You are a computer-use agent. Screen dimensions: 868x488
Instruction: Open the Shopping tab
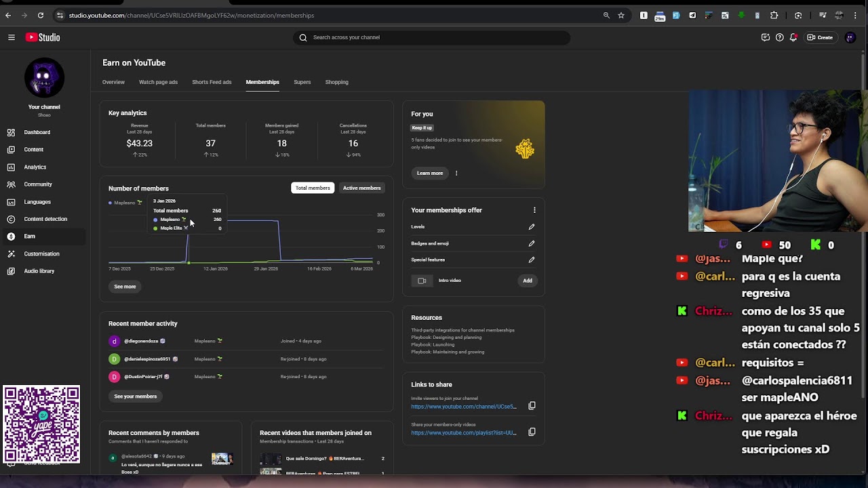pyautogui.click(x=336, y=82)
